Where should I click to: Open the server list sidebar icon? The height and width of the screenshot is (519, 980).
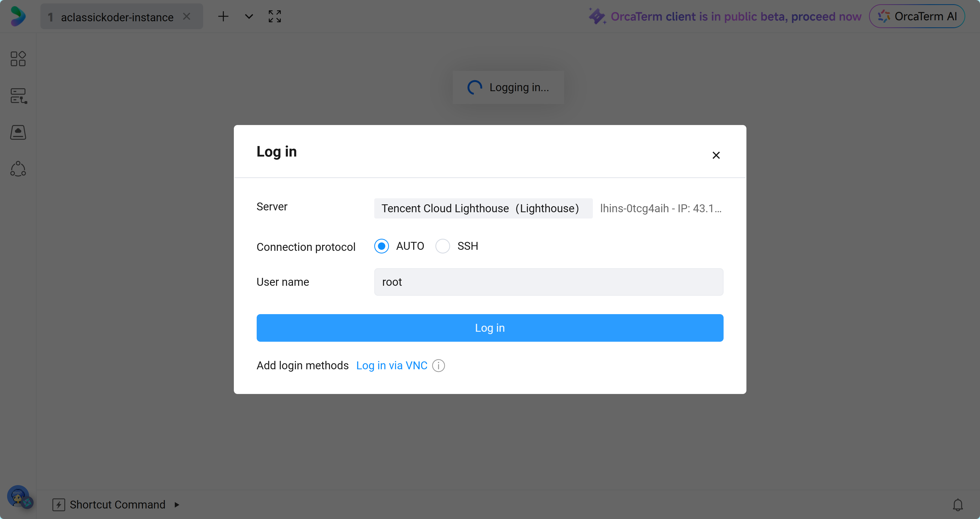click(x=18, y=96)
